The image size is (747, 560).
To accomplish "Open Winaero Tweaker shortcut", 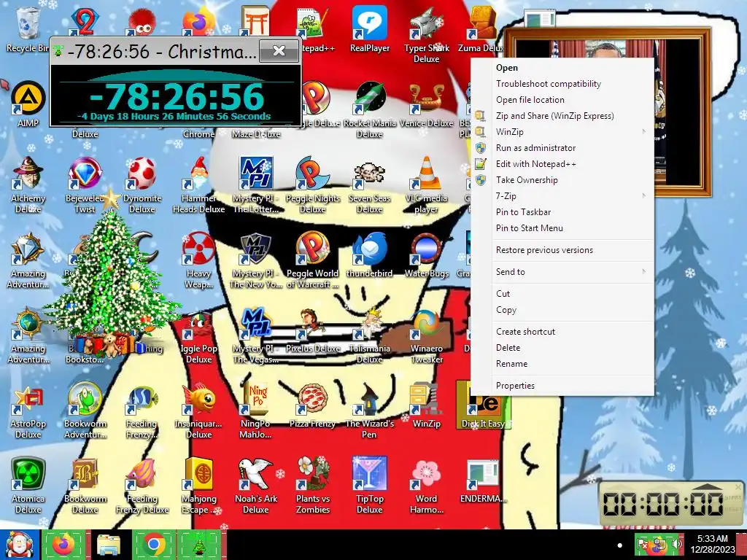I will pyautogui.click(x=426, y=335).
